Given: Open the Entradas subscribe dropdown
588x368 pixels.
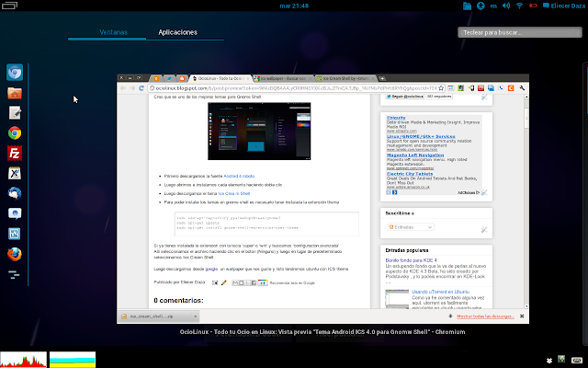Looking at the screenshot, I should (x=411, y=227).
